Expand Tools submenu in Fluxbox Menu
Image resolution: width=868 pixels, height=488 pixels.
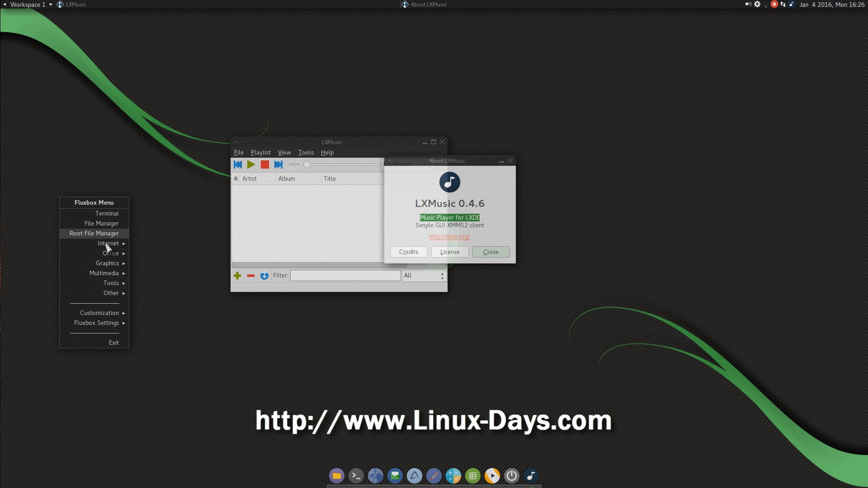(94, 283)
